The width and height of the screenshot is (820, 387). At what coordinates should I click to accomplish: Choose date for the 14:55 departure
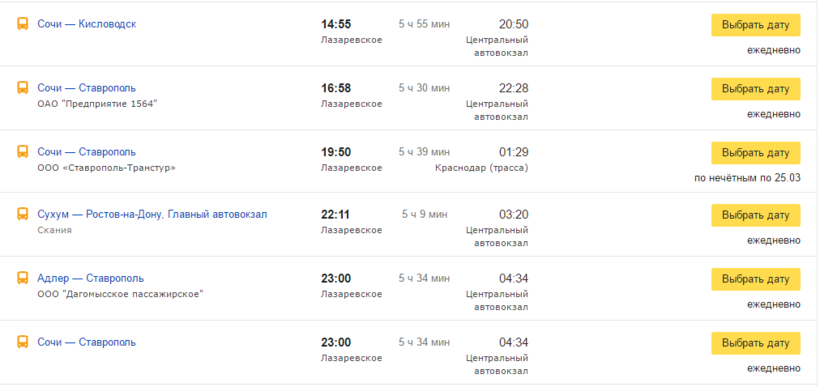(x=756, y=25)
